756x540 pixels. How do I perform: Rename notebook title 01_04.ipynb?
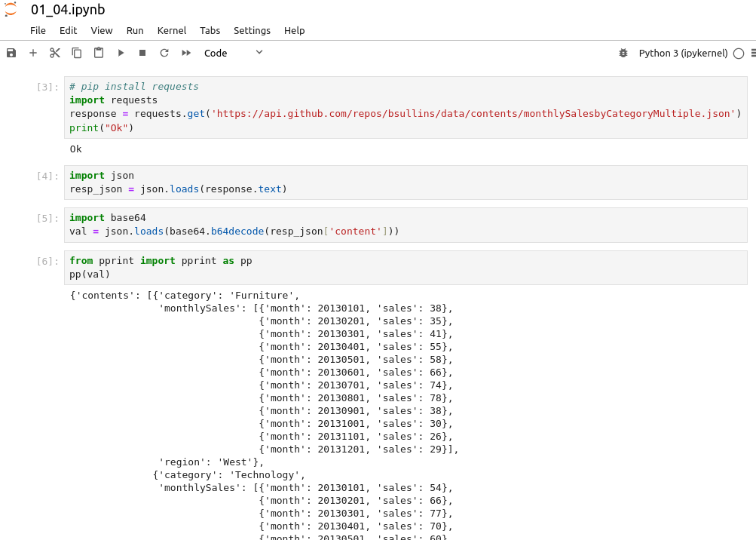68,10
